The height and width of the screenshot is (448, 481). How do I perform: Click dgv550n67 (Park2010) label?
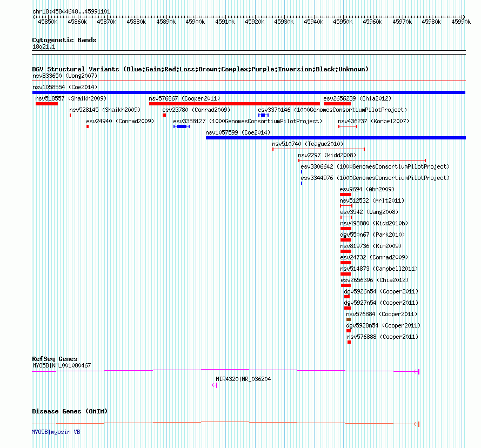(372, 235)
